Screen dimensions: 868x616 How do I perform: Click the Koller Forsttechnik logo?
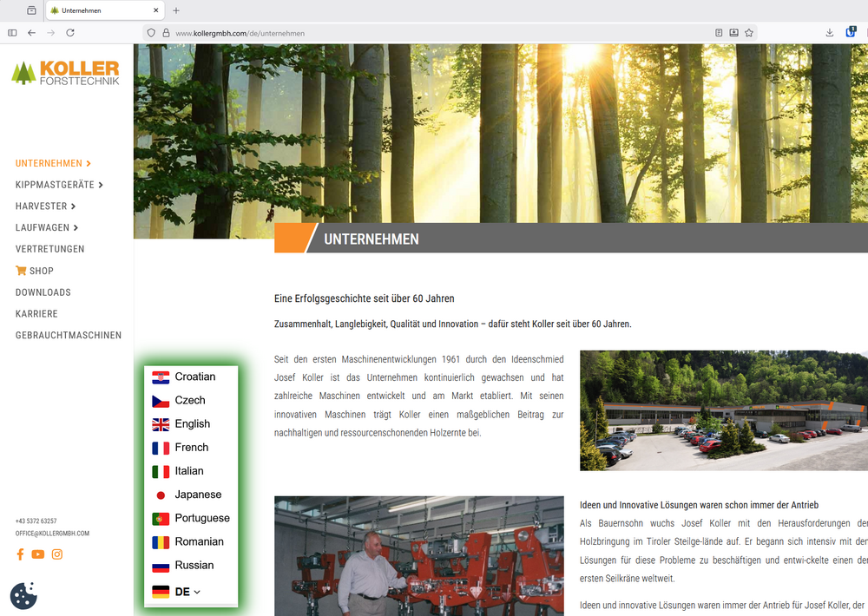(x=65, y=71)
